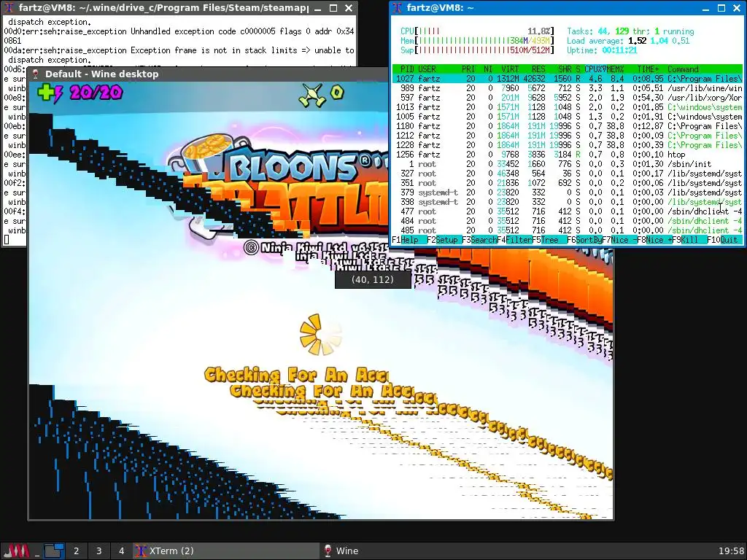Click F10 Quit in htop
Viewport: 747px width, 560px height.
click(723, 240)
